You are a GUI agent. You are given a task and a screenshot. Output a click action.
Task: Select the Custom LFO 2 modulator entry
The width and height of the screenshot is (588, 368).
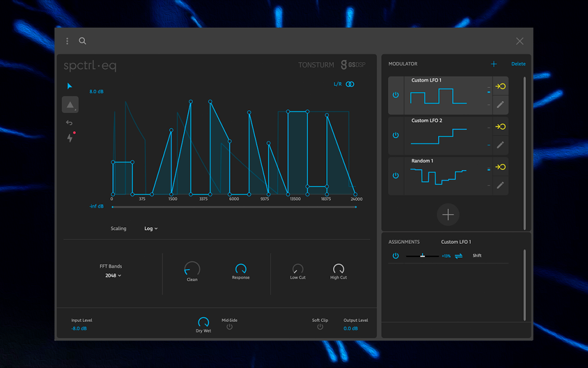tap(448, 136)
